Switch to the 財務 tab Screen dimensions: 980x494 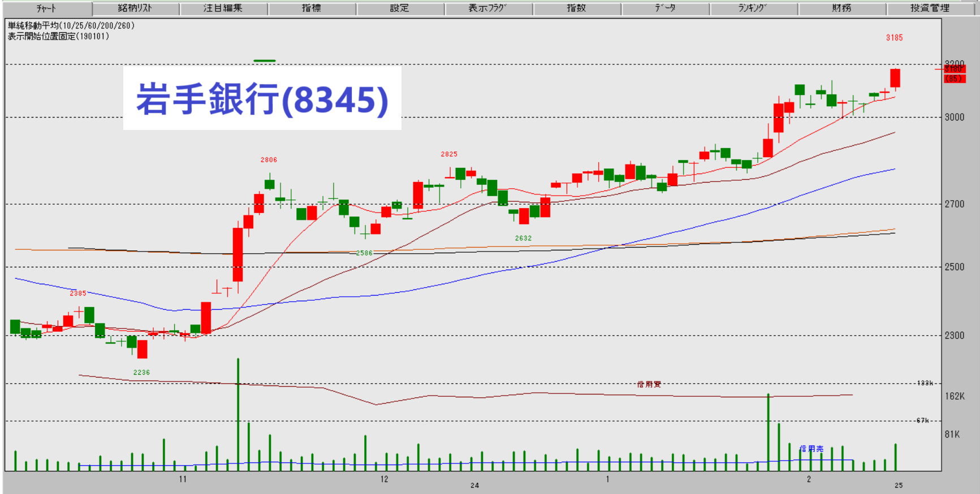click(x=841, y=8)
